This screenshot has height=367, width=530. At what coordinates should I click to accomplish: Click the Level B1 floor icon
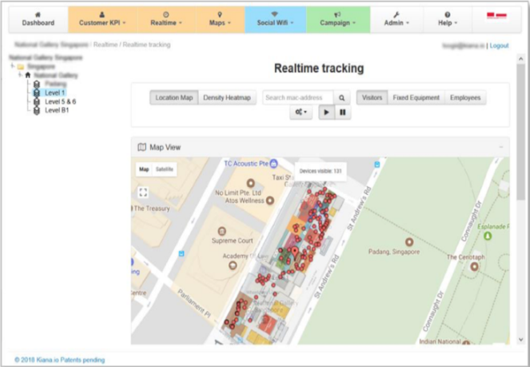pyautogui.click(x=37, y=110)
